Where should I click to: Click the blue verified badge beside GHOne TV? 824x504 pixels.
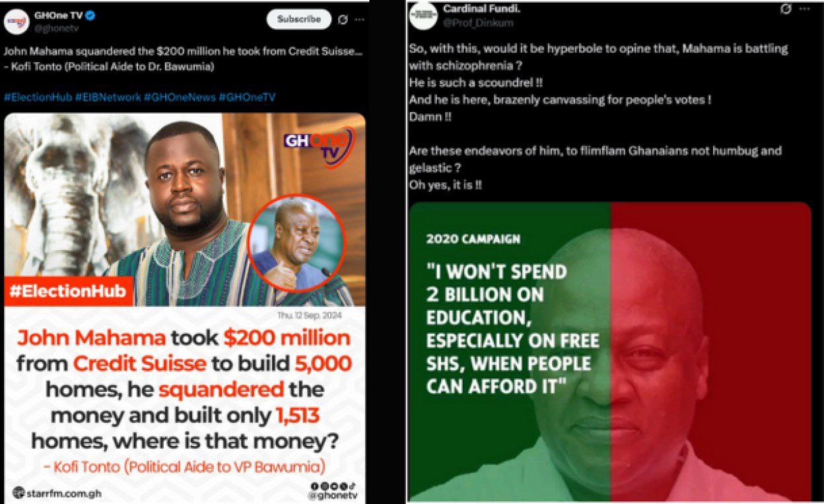point(90,15)
